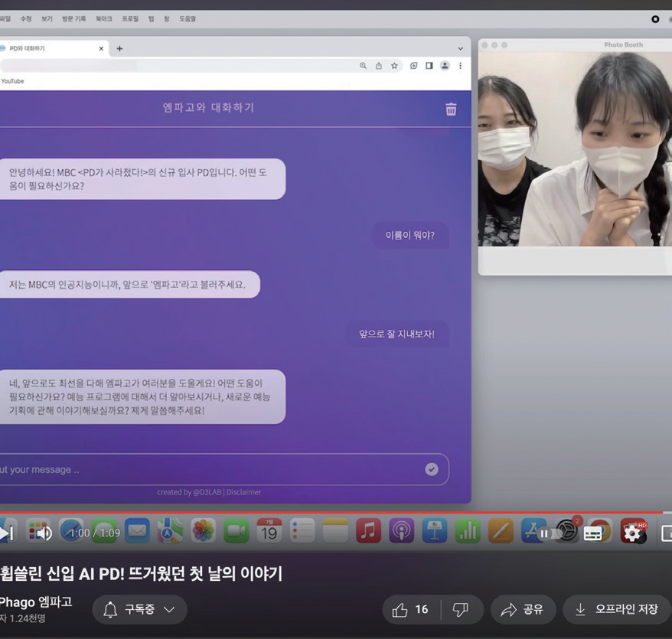Open Reminders from the Dock
The image size is (672, 639).
[x=302, y=530]
